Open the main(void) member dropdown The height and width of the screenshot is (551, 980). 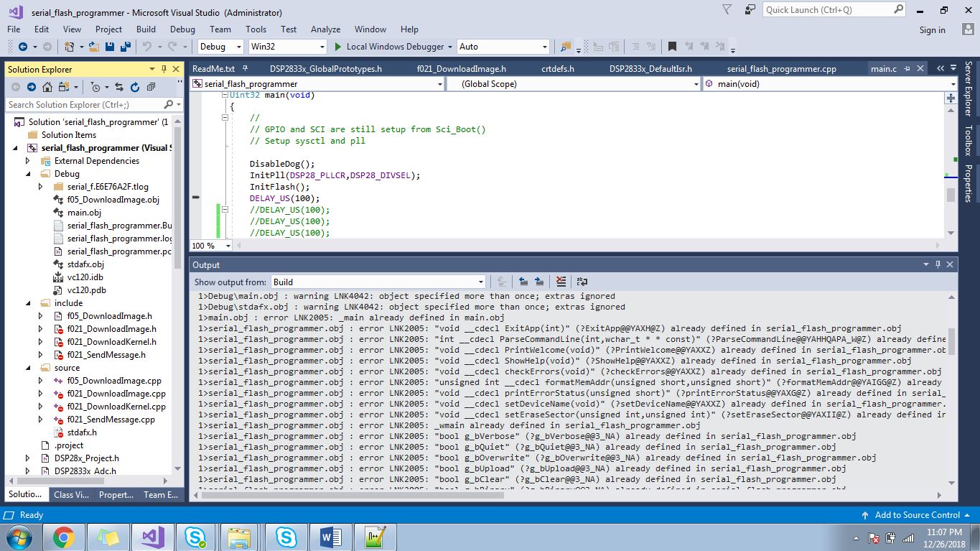click(830, 84)
